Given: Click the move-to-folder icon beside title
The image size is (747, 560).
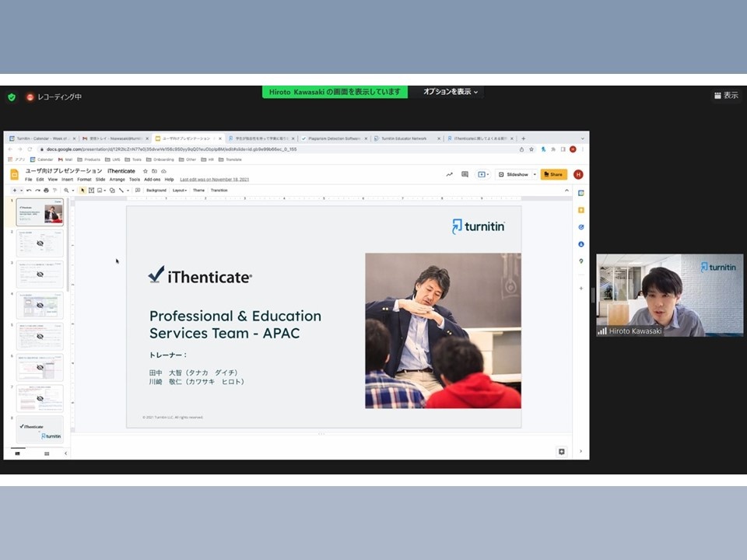Looking at the screenshot, I should click(x=154, y=171).
